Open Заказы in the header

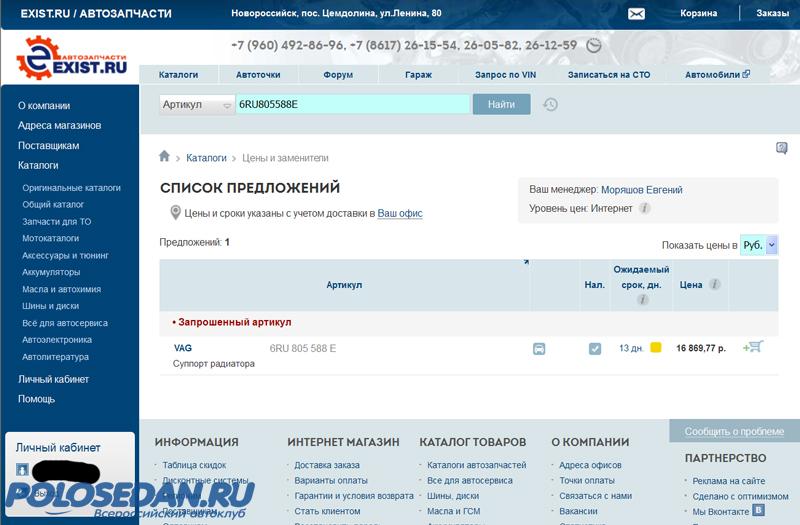(x=772, y=13)
